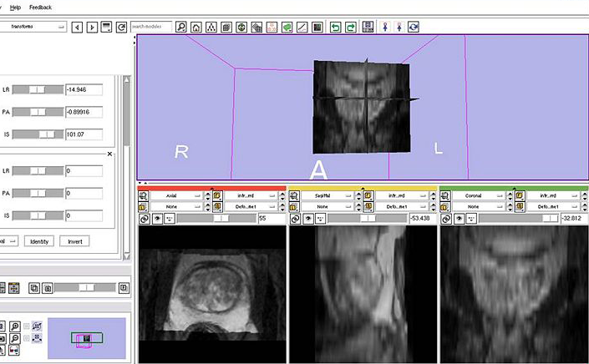Click the Home module icon
Viewport: 589px width, 364px height.
[x=196, y=27]
